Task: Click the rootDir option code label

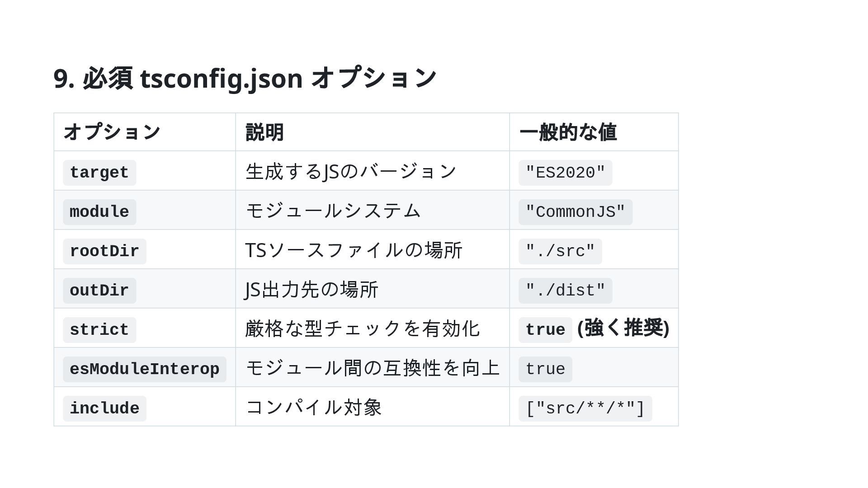Action: pos(104,251)
